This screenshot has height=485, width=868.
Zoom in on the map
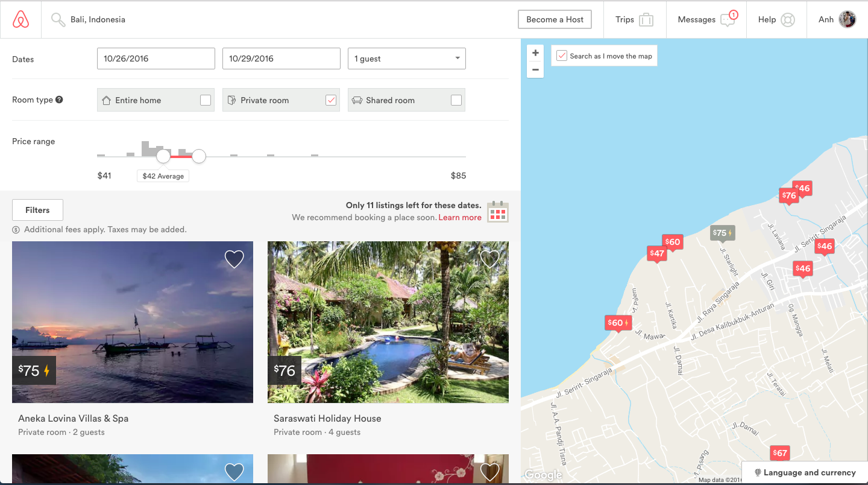(535, 52)
